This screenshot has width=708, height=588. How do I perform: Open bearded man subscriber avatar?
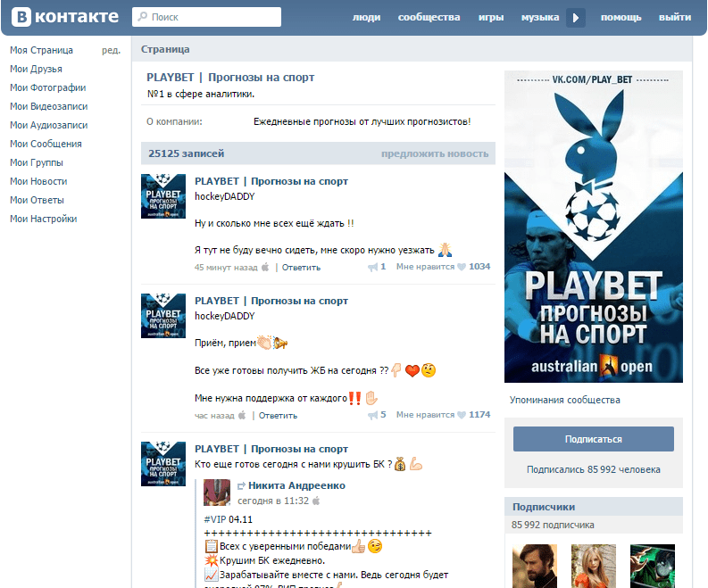535,566
